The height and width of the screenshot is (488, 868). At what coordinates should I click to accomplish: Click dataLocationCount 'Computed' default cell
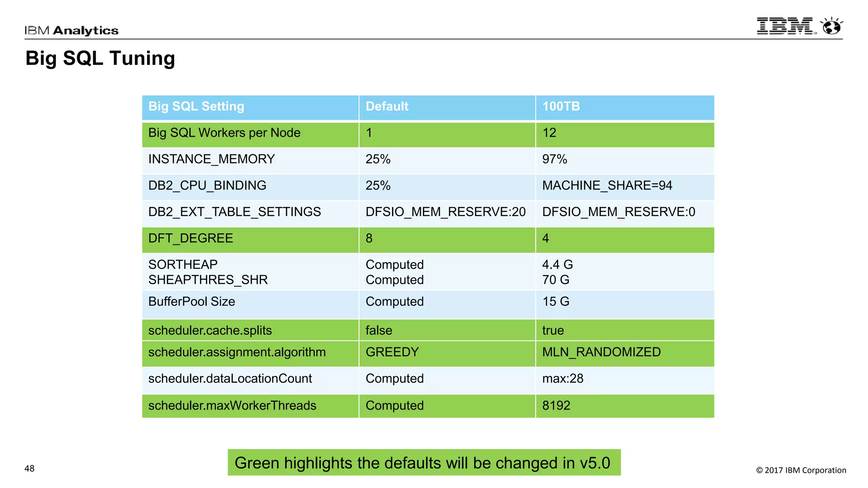point(447,380)
